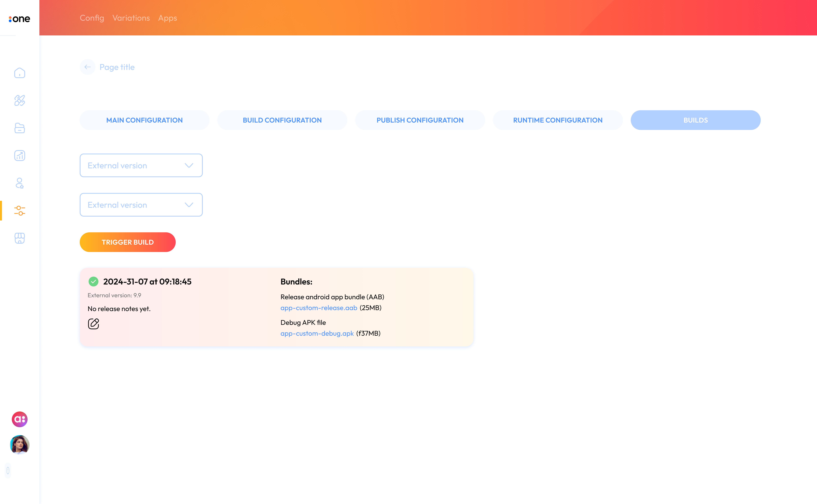
Task: Open the design tools sidebar icon
Action: coord(20,100)
